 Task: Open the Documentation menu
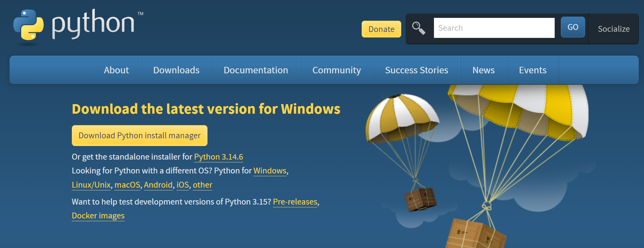click(256, 70)
